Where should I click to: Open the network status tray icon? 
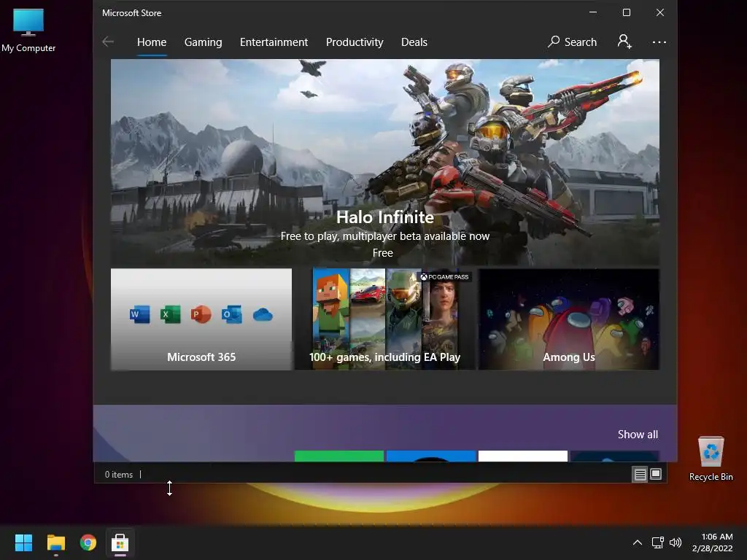(x=658, y=542)
